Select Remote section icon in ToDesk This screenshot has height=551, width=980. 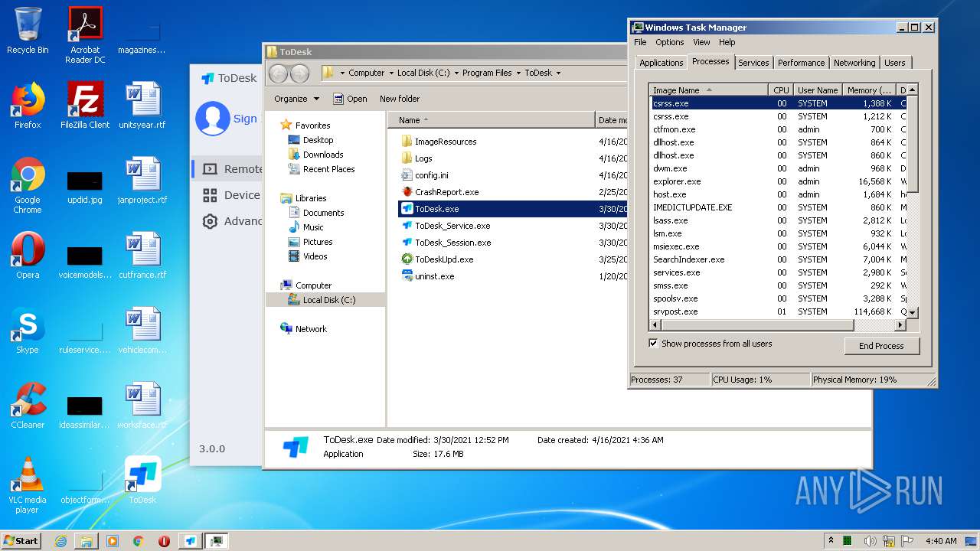tap(209, 169)
